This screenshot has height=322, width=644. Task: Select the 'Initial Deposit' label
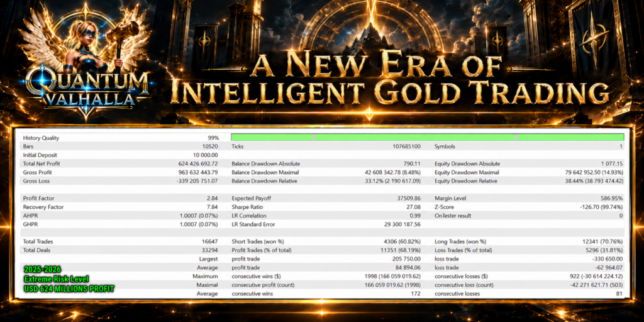pos(40,155)
